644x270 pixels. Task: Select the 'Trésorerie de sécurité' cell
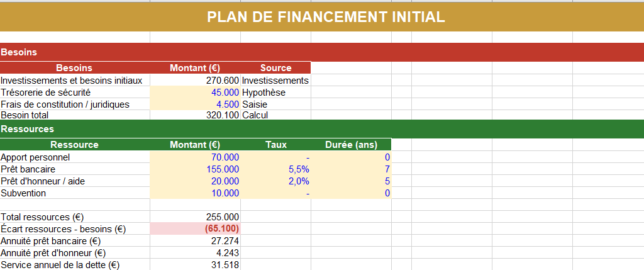tap(75, 92)
